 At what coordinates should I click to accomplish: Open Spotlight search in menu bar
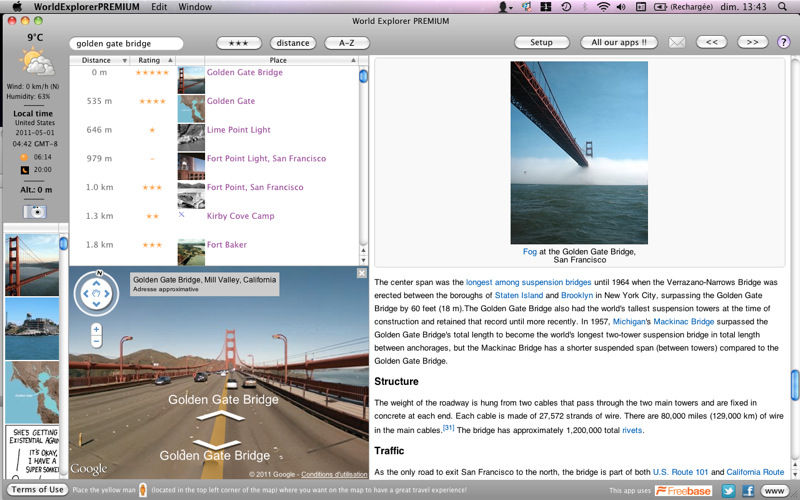(x=782, y=7)
